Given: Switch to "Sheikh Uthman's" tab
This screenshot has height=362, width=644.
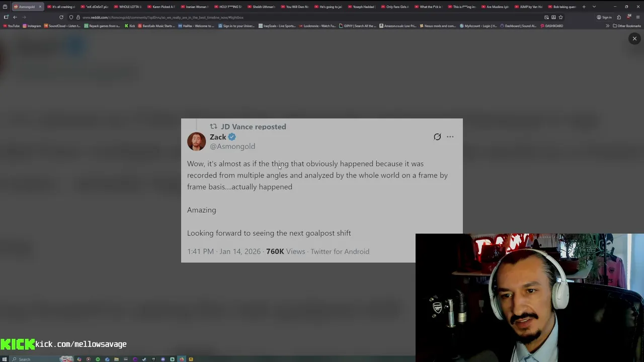Looking at the screenshot, I should pos(261,7).
